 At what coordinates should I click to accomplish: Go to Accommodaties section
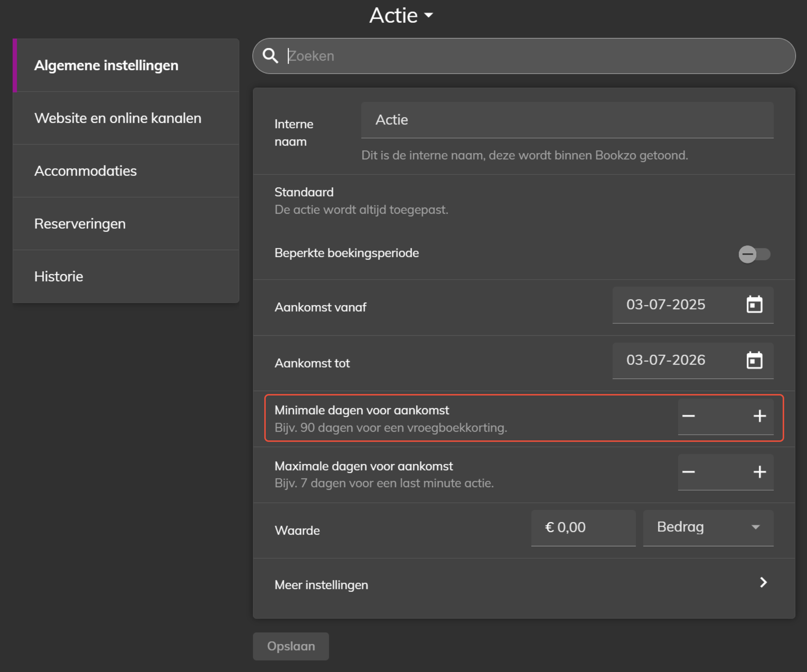click(x=85, y=171)
